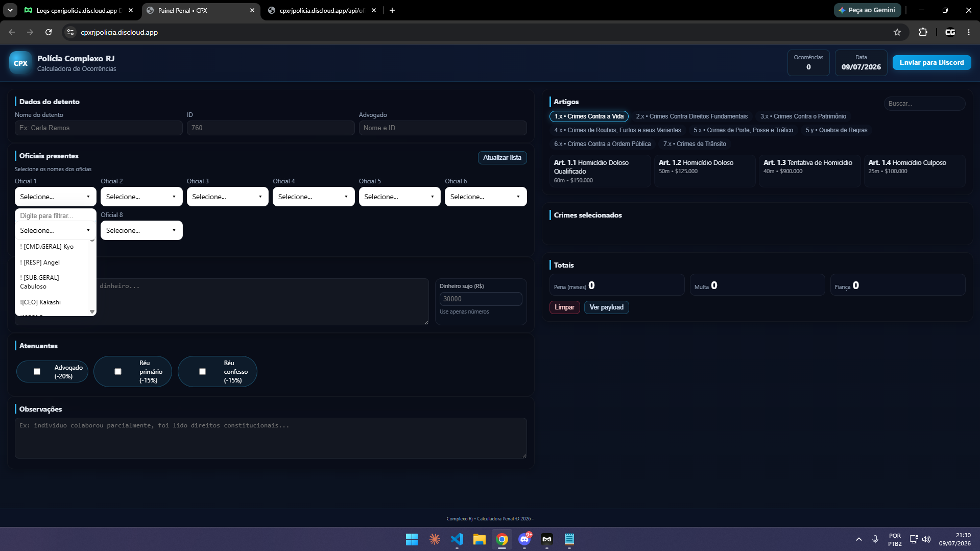Screen dimensions: 980x551
Task: Click the CPX logo icon
Action: pos(20,63)
